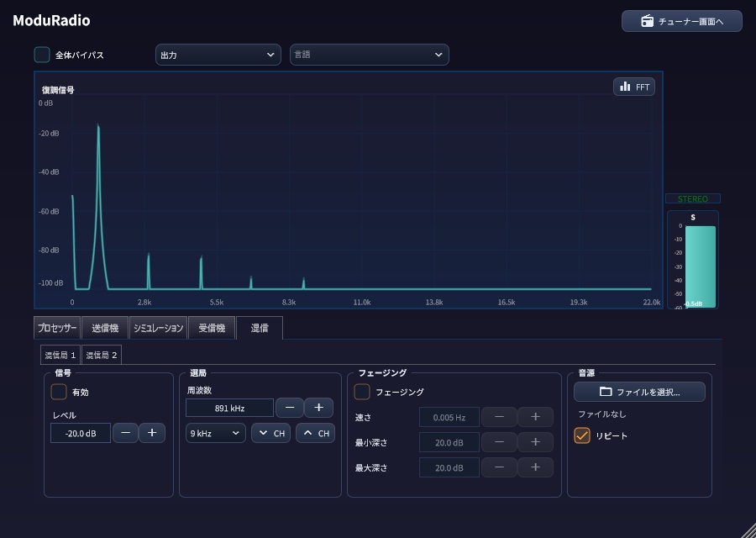The image size is (756, 538).
Task: Click the 0.005 Hz speed field
Action: point(449,418)
